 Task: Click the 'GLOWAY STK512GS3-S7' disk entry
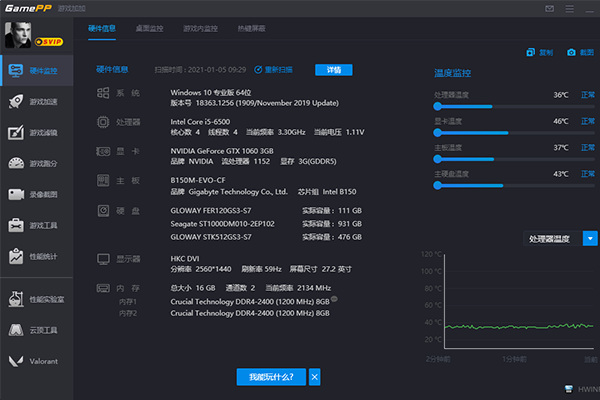(211, 237)
